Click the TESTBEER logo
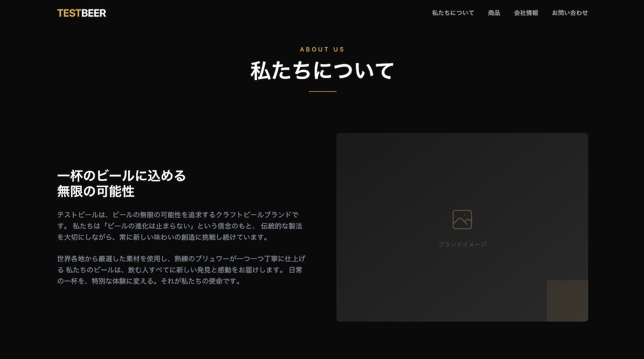This screenshot has width=644, height=359. click(x=82, y=13)
